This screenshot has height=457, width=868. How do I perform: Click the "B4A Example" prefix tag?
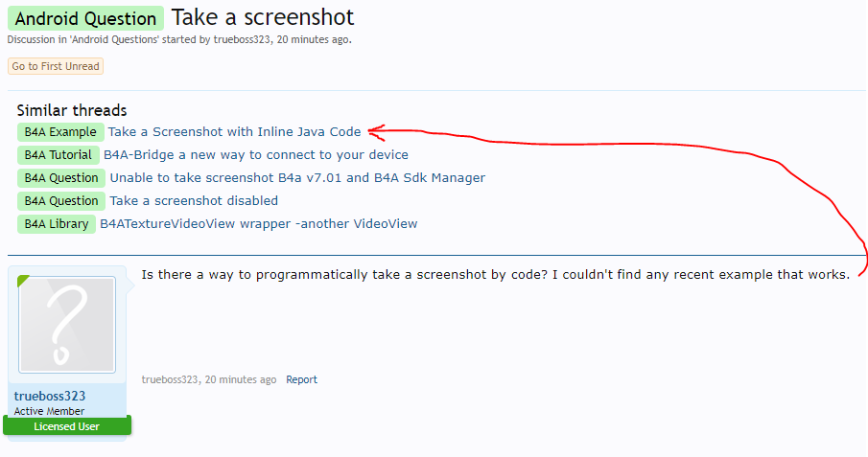point(60,132)
